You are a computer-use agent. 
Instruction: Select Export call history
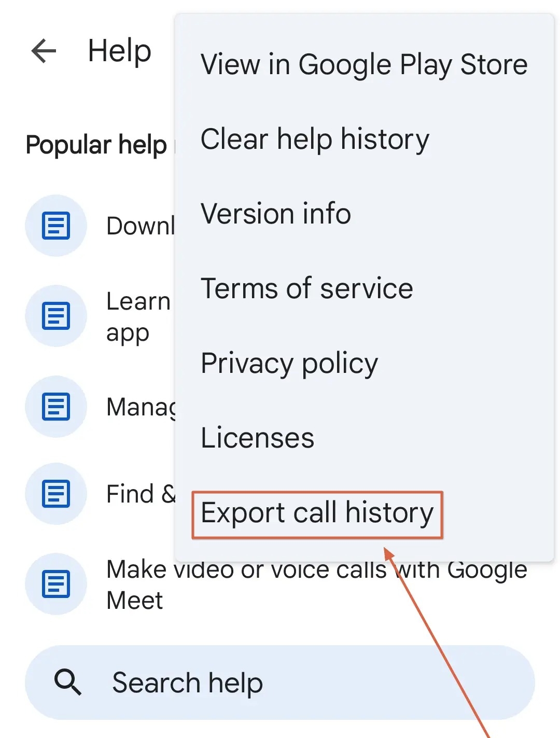[x=317, y=513]
